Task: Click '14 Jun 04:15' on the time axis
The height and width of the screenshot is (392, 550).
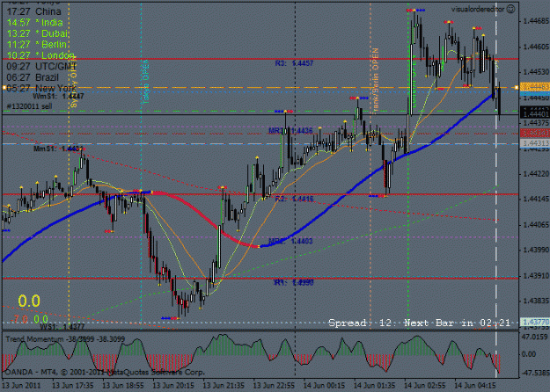Action: pos(475,386)
